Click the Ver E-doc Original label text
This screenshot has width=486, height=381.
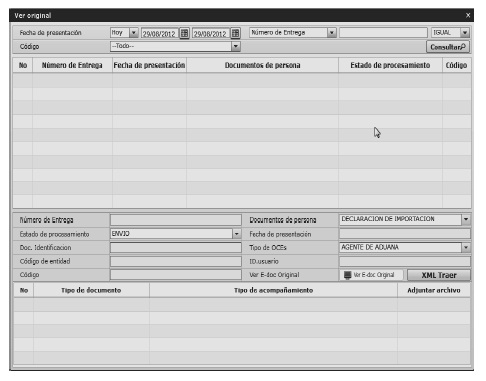click(x=274, y=275)
